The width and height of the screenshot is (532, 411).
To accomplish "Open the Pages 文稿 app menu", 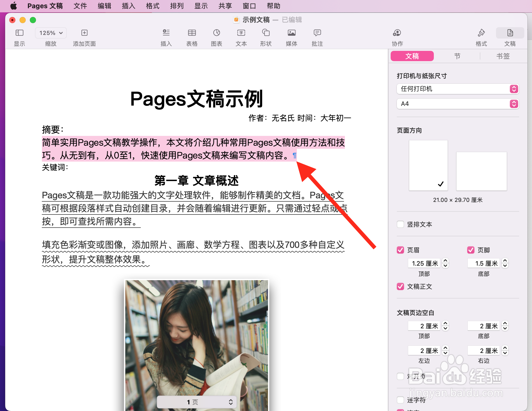I will coord(45,6).
